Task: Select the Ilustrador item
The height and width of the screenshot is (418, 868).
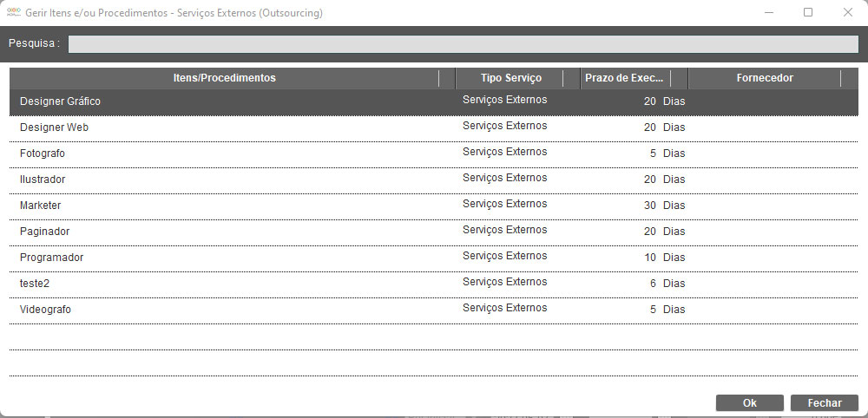Action: 43,180
